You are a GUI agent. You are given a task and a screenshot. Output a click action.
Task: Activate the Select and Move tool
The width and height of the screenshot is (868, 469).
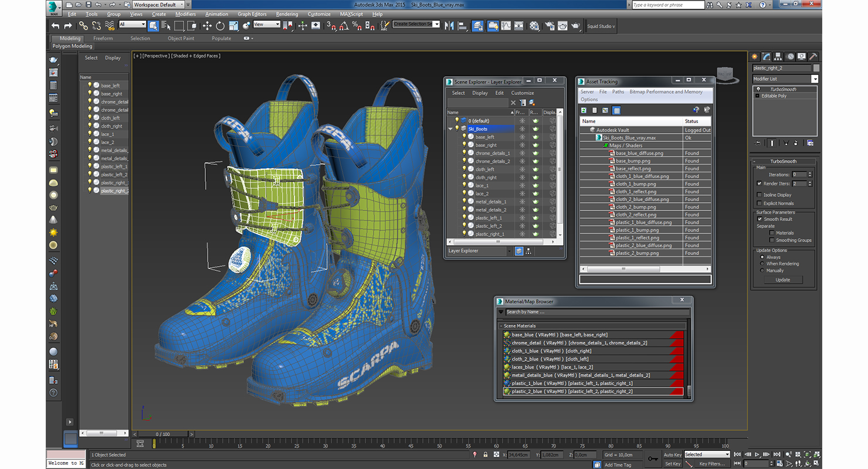coord(207,26)
